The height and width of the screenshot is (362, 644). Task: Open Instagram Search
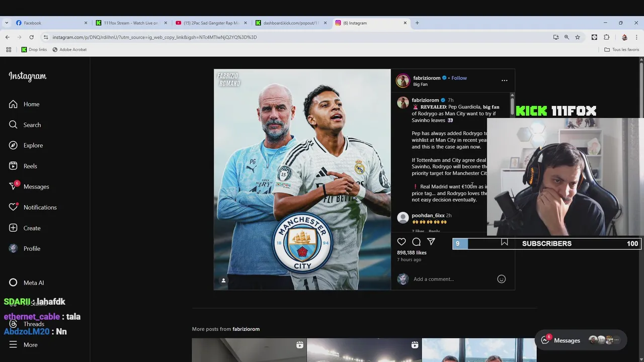click(x=25, y=125)
